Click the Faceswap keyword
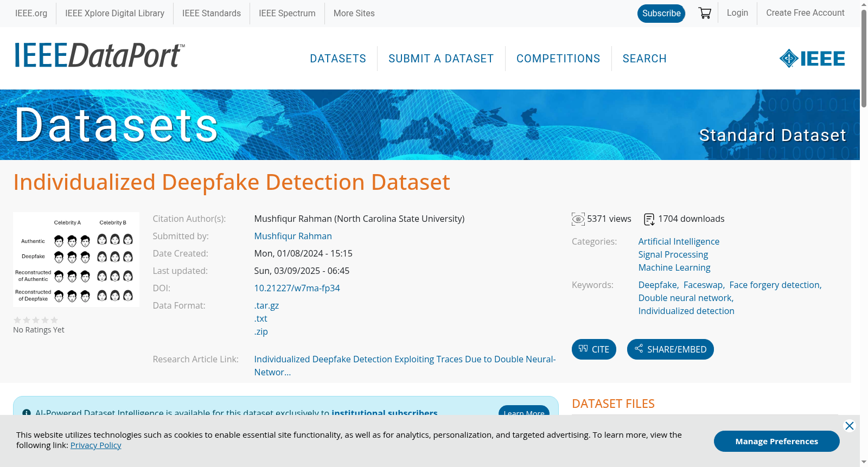The width and height of the screenshot is (868, 467). coord(703,285)
